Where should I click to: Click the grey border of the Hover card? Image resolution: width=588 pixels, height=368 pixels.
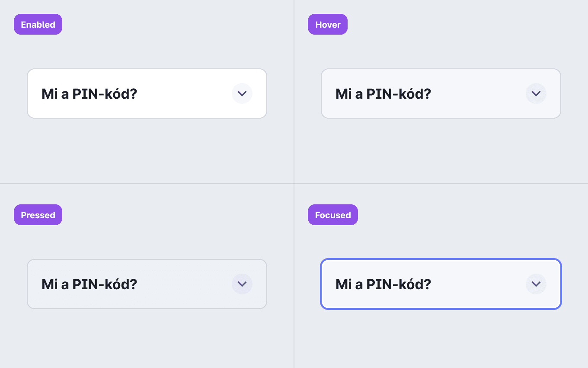coord(441,69)
